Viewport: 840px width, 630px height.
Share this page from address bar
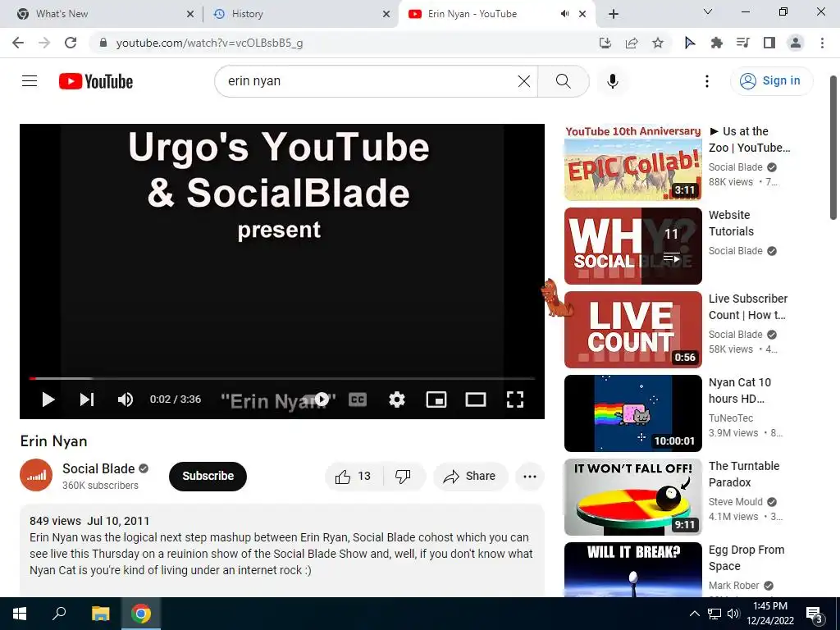(x=632, y=43)
